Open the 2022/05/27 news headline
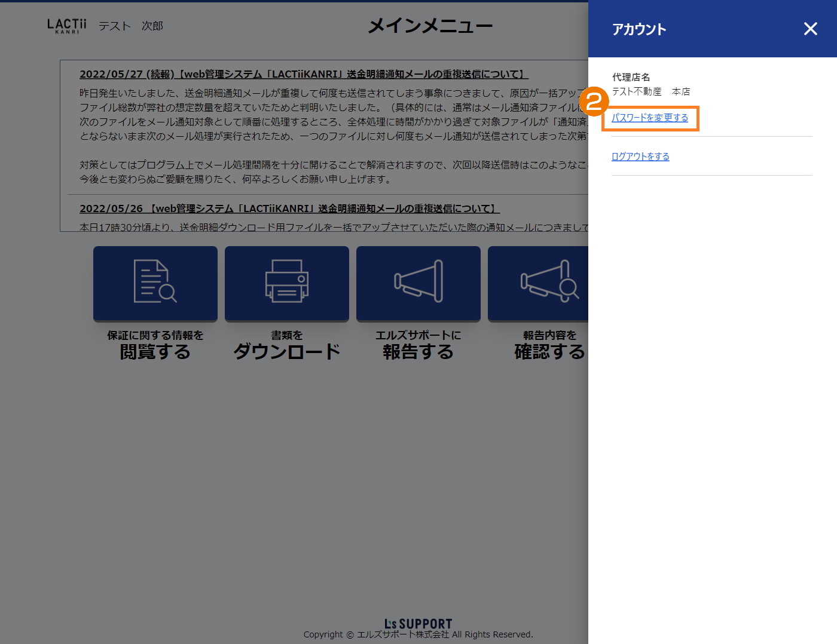Viewport: 837px width, 644px height. [x=304, y=74]
